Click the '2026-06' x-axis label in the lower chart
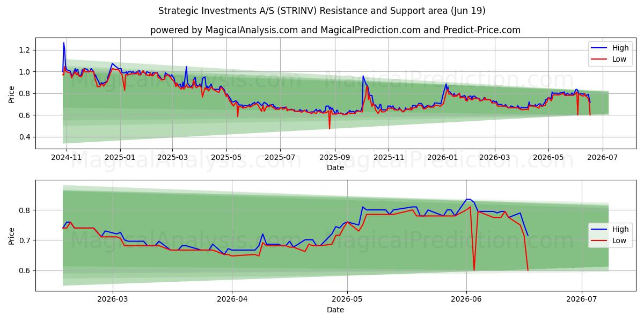The image size is (644, 322). (466, 300)
